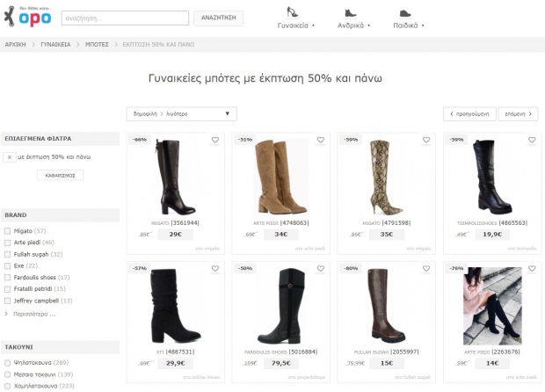
Task: Favorite the Fullah Sugah 2055997 heart
Action: (426, 268)
